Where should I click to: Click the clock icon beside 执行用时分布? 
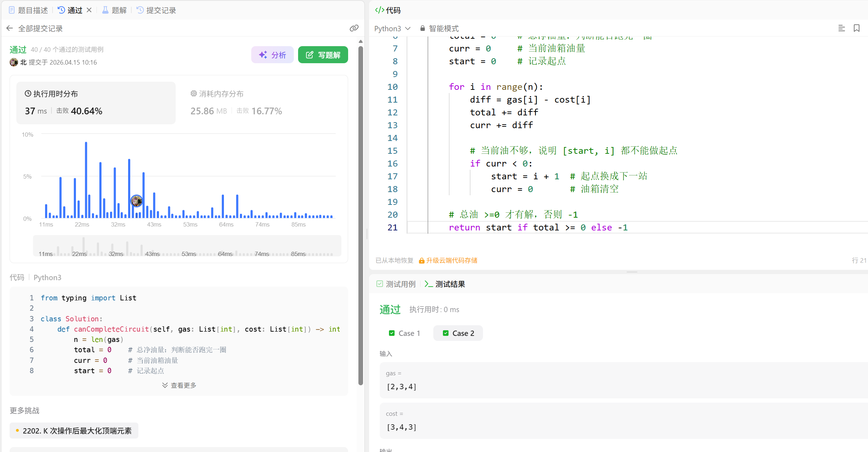(28, 94)
